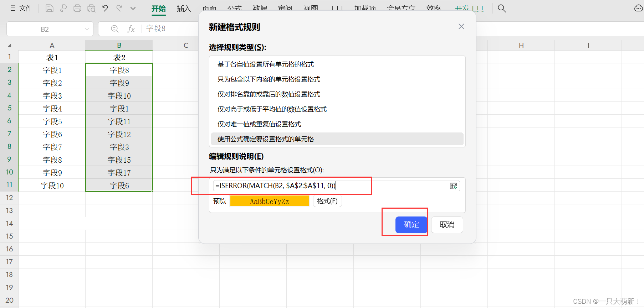Viewport: 644px width, 308px height.
Task: Click the undo arrow icon
Action: click(105, 8)
